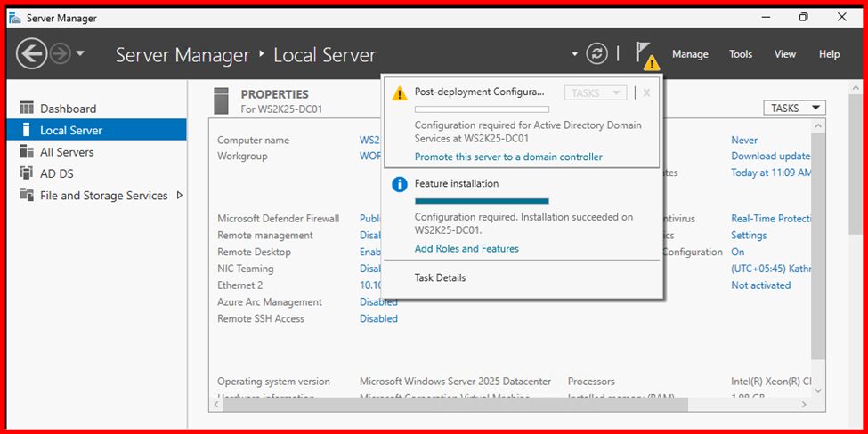This screenshot has height=434, width=868.
Task: Click the Add Roles and Features link
Action: click(x=466, y=249)
